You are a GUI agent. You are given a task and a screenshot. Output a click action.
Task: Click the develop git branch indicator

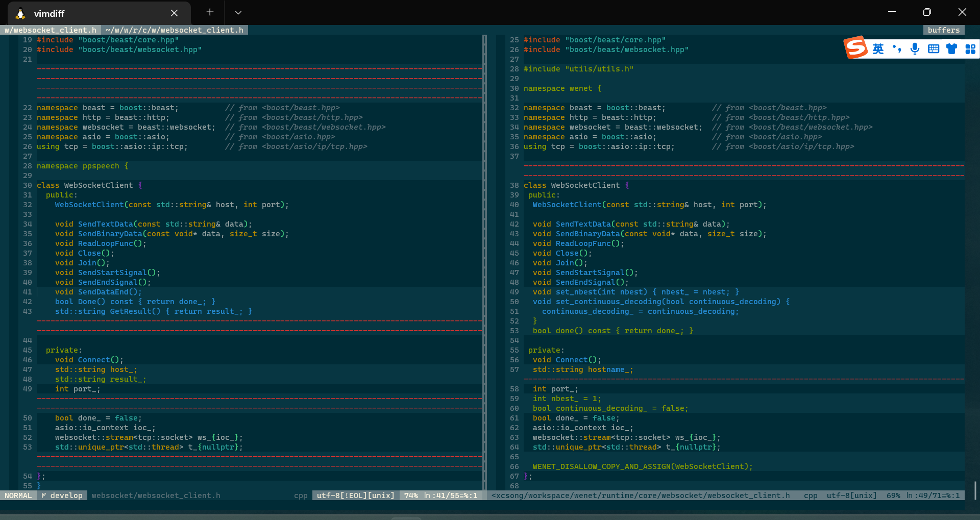pos(62,496)
